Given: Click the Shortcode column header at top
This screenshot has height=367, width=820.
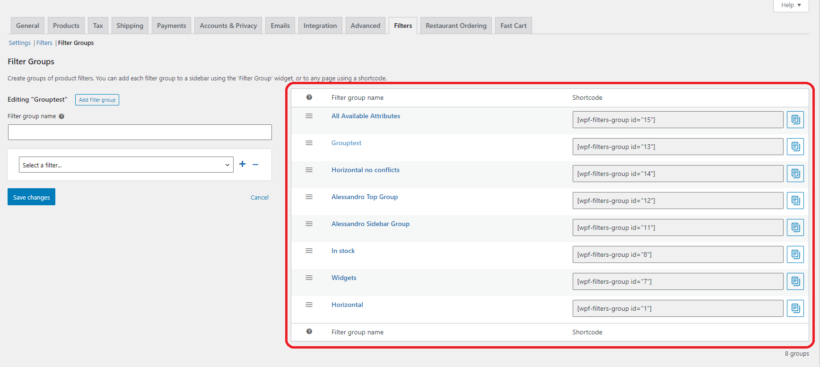Looking at the screenshot, I should coord(587,98).
